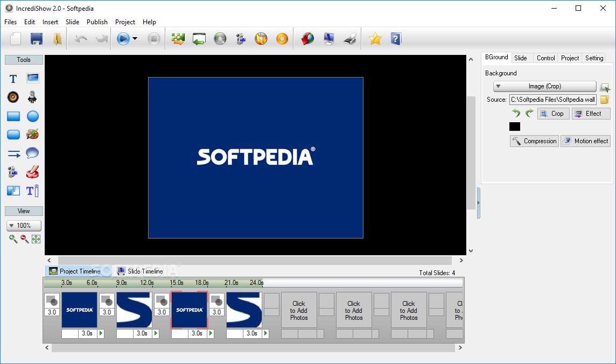Image resolution: width=616 pixels, height=364 pixels.
Task: Click the gray CD disc toolbar icon
Action: (220, 39)
